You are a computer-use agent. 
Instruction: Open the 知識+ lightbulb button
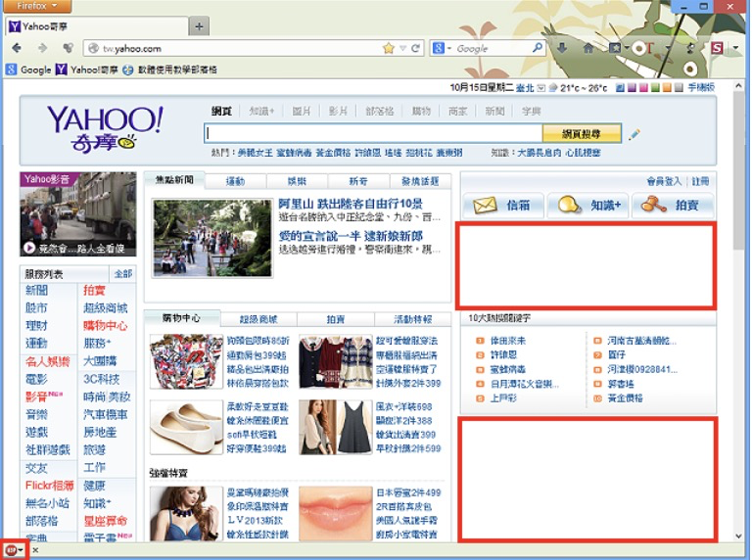click(587, 206)
